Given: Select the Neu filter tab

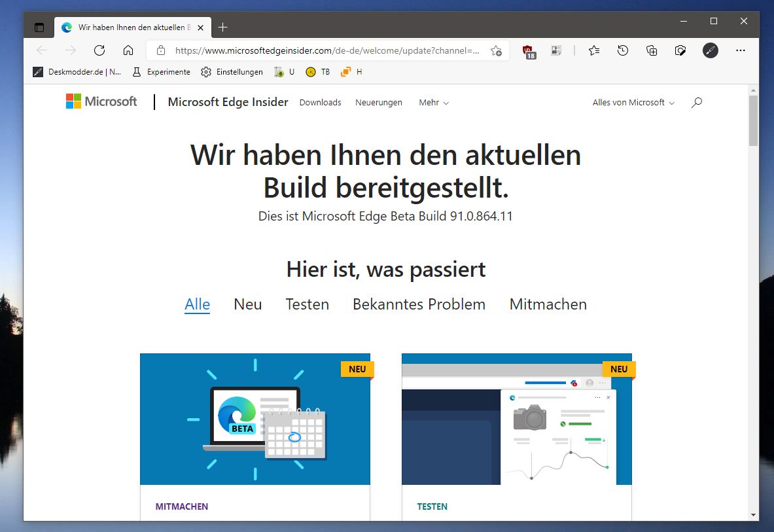Looking at the screenshot, I should (x=248, y=304).
